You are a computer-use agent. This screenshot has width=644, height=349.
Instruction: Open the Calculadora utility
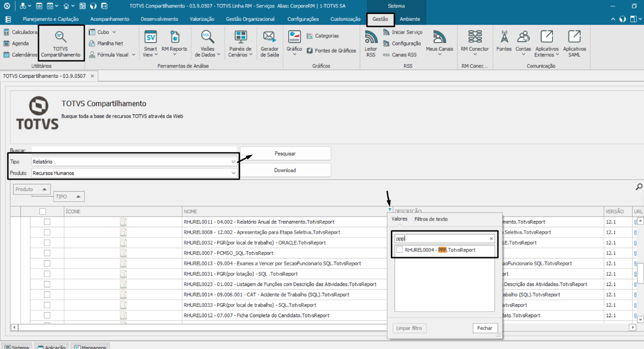[20, 32]
